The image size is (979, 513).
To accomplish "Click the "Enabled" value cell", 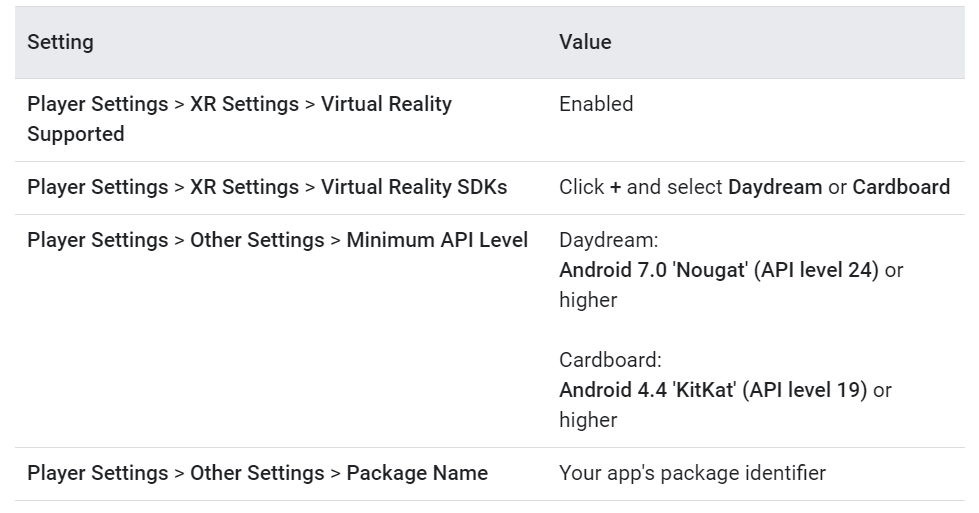I will (596, 104).
